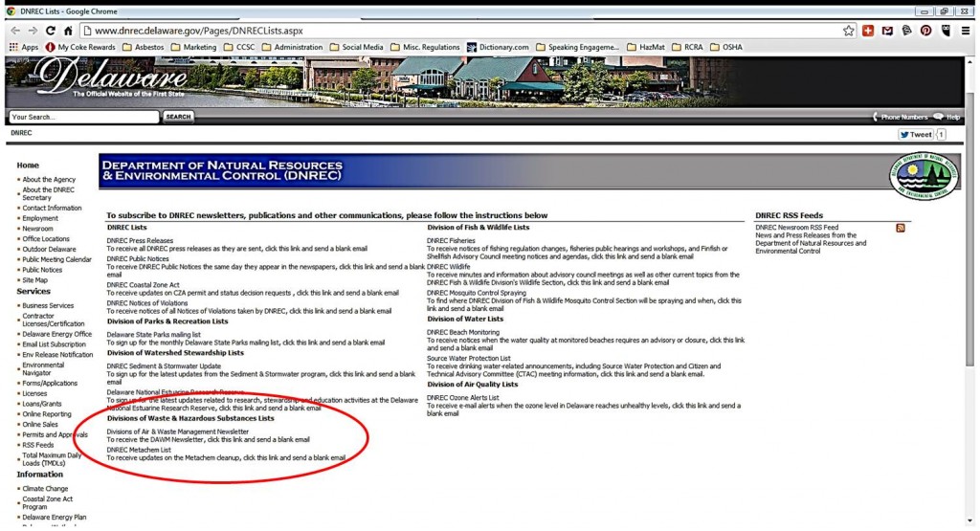Open the Asbestos bookmark folder
The height and width of the screenshot is (531, 980).
(144, 48)
